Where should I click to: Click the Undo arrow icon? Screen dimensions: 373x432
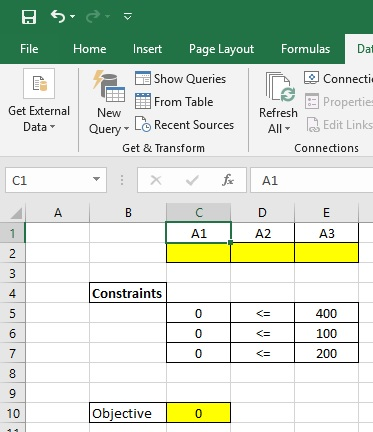click(x=58, y=16)
